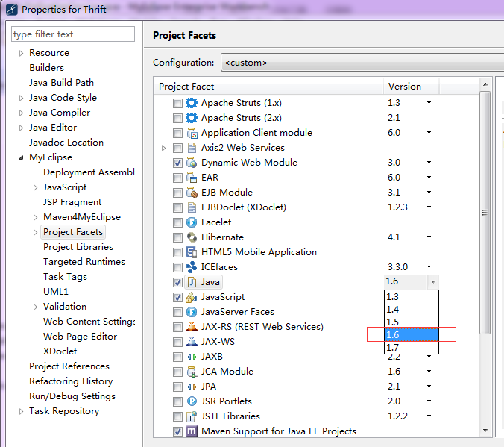Collapse the MyEclipse tree node
Viewport: 504px width, 447px height.
tap(21, 157)
